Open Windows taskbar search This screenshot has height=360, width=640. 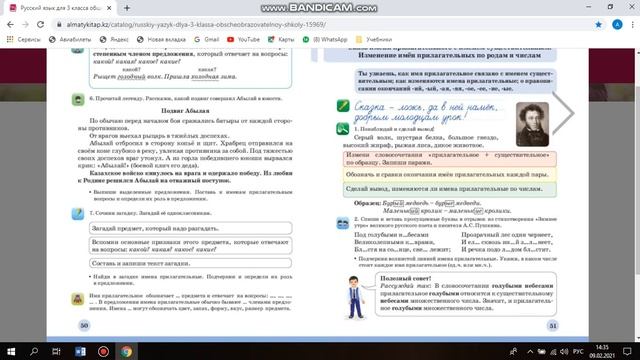tap(34, 351)
